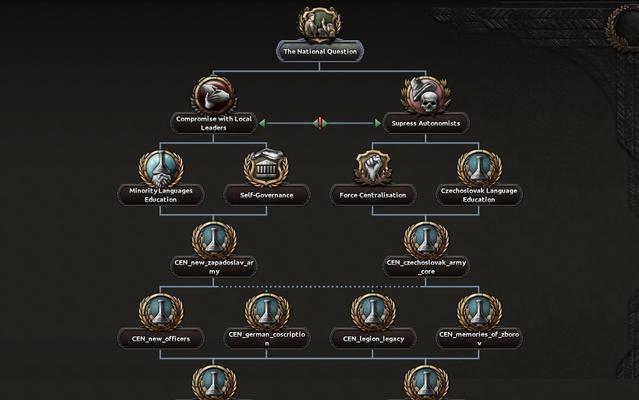
Task: Select the Minority Languages Education icon
Action: pos(161,167)
